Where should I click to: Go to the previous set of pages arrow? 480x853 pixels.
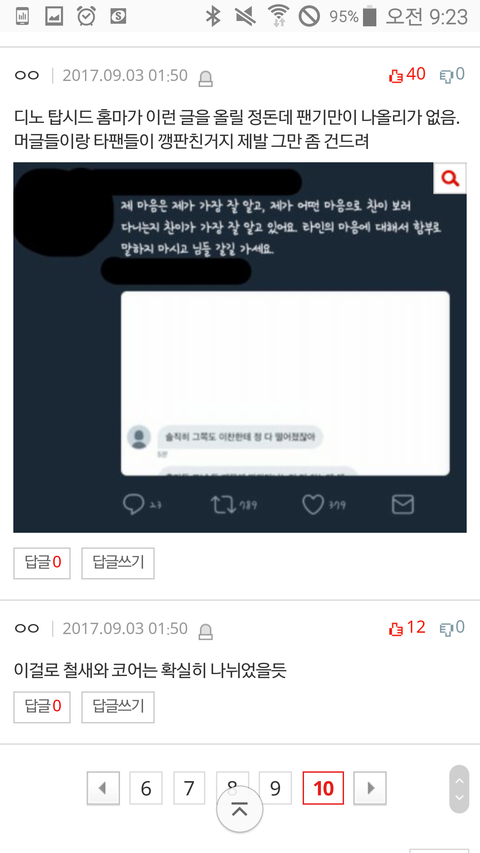tap(103, 788)
